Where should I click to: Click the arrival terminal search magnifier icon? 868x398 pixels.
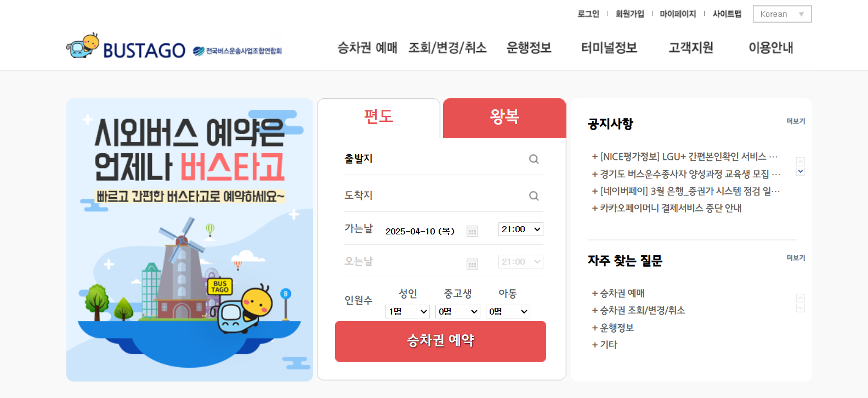[x=534, y=196]
